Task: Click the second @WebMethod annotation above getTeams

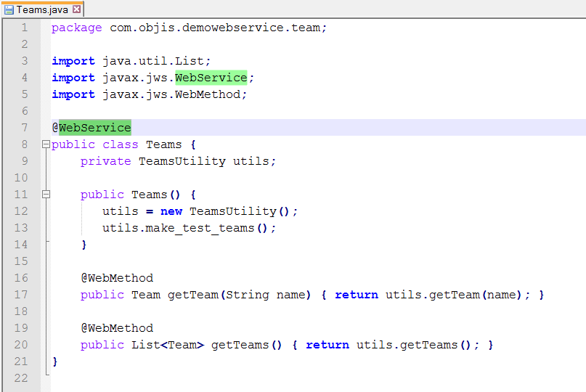Action: [116, 328]
